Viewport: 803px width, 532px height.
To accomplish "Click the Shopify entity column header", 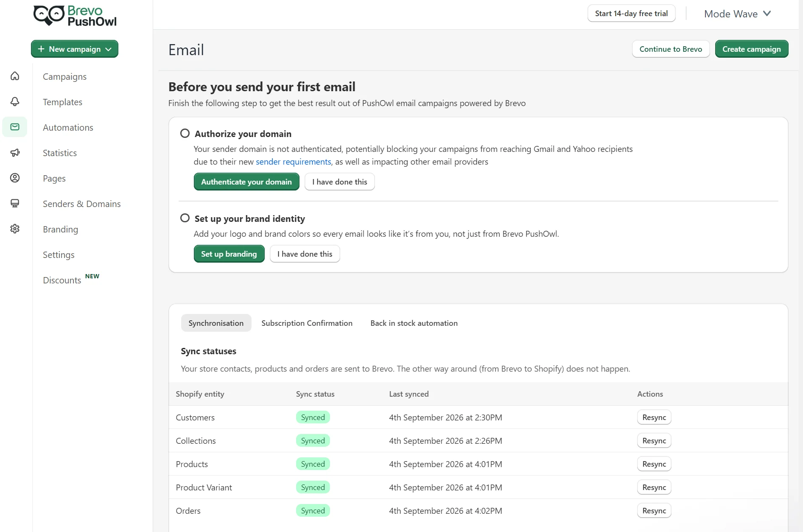I will [200, 394].
